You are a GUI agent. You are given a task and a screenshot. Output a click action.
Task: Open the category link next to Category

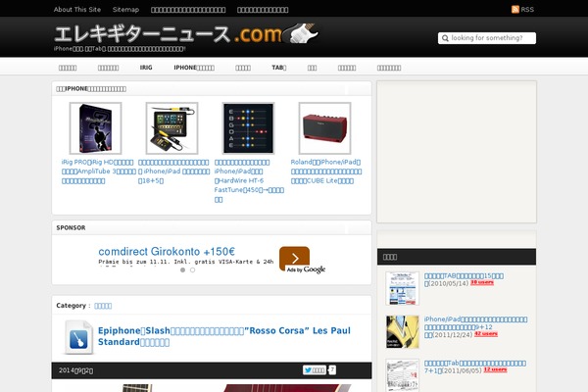pos(103,306)
